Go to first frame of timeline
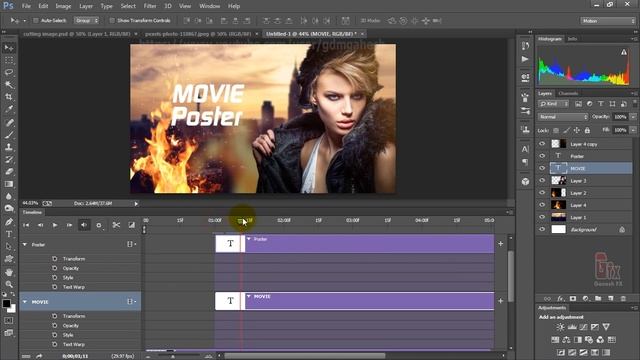The width and height of the screenshot is (640, 360). click(x=26, y=225)
